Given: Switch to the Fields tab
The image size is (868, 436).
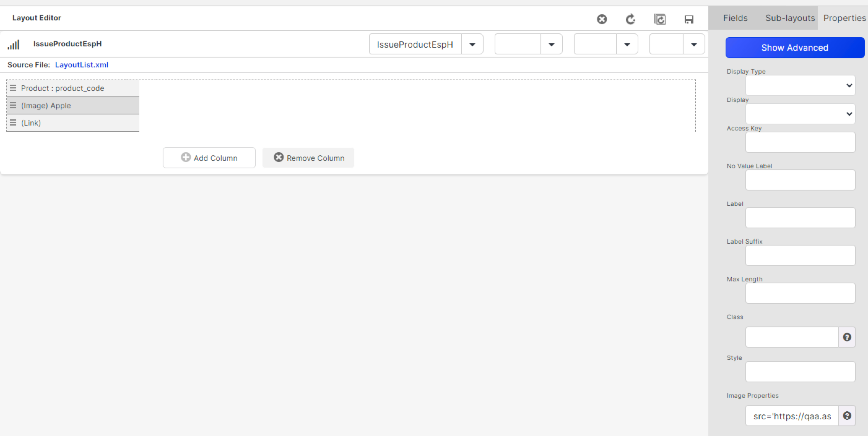Looking at the screenshot, I should (x=735, y=18).
